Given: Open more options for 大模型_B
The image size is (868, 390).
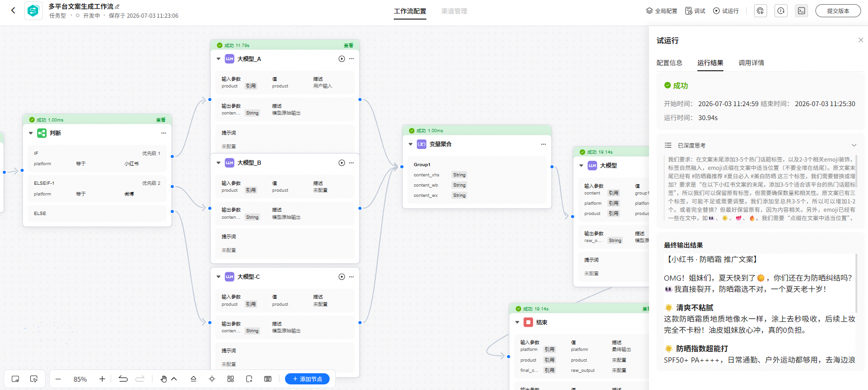Looking at the screenshot, I should click(351, 163).
